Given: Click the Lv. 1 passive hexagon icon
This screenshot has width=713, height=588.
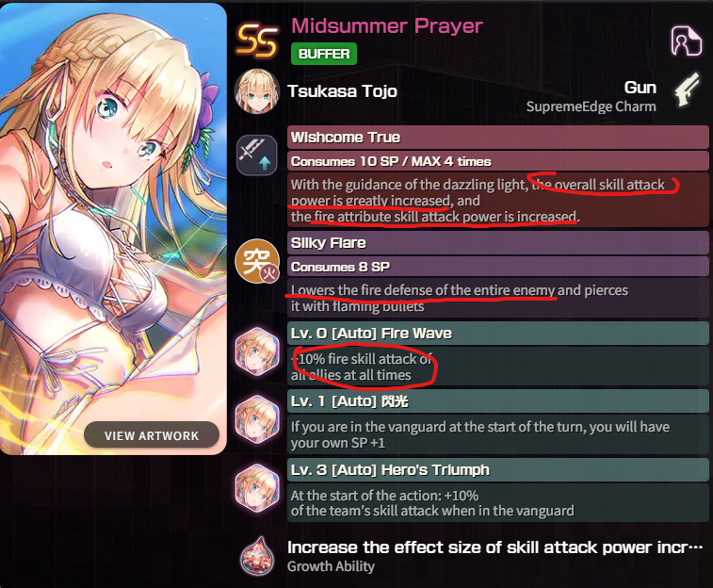Looking at the screenshot, I should [x=257, y=420].
